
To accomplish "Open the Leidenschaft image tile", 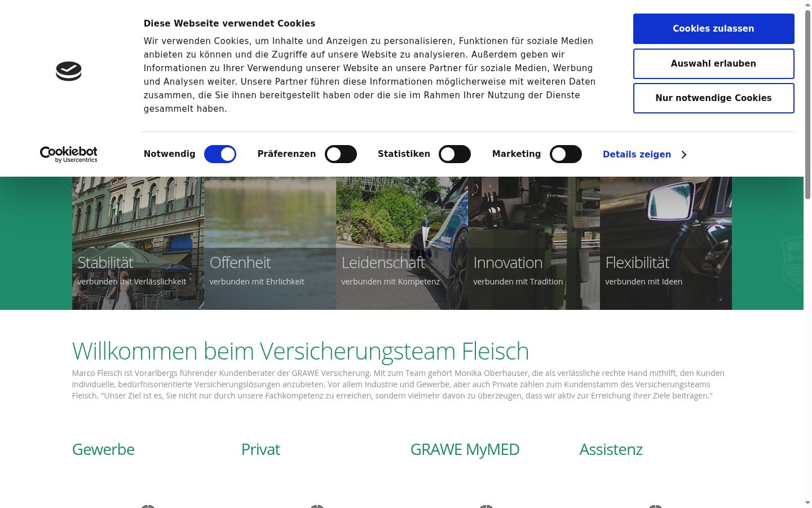I will [x=402, y=243].
